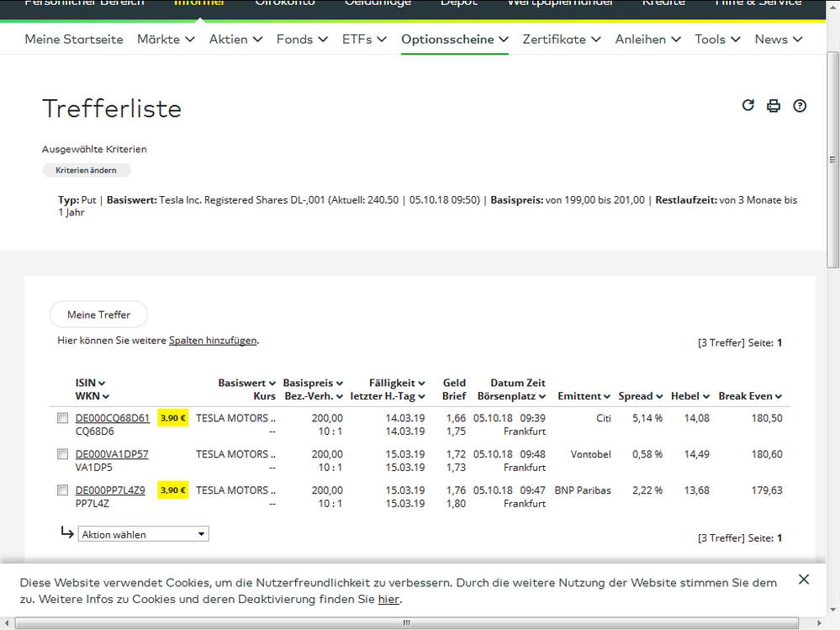Click the refresh icon beside Trefferliste

[748, 105]
